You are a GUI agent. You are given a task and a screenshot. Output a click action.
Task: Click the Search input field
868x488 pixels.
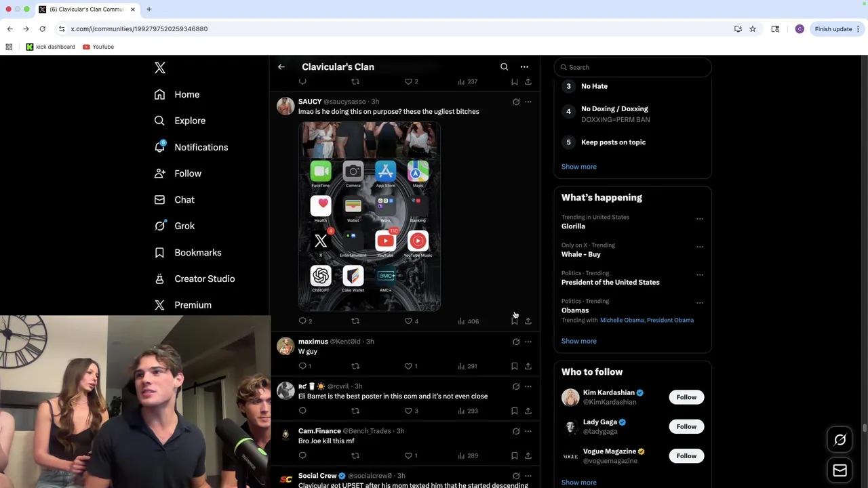pos(633,67)
